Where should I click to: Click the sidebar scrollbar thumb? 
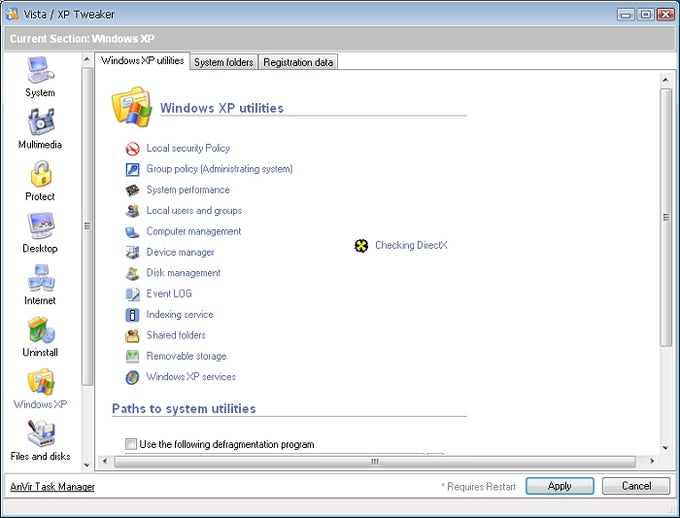tap(87, 226)
